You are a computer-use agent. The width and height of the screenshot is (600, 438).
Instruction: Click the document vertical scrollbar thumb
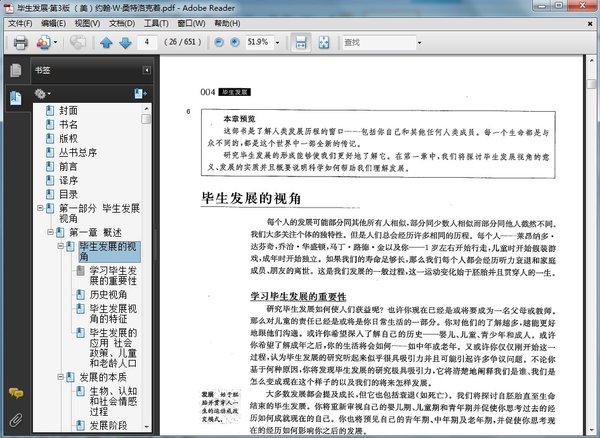click(x=591, y=84)
